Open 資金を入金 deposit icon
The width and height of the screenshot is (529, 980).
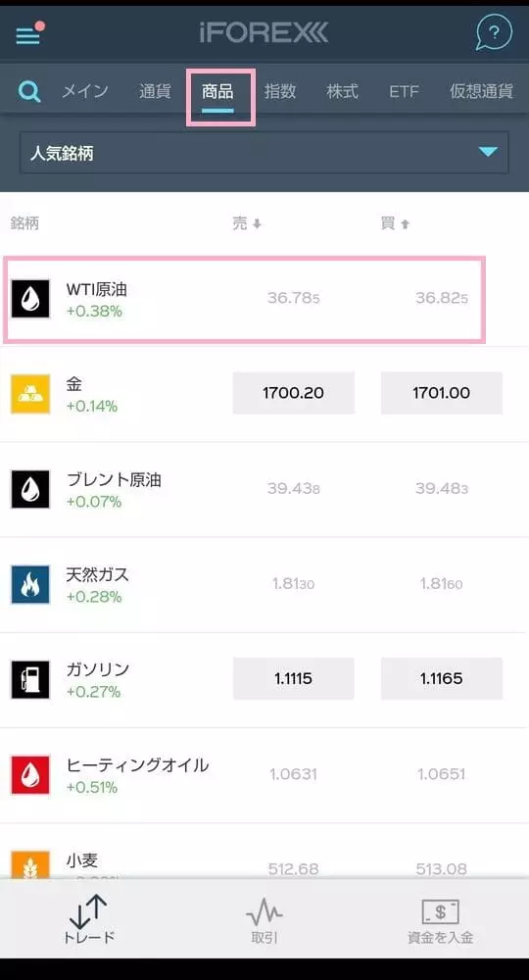pyautogui.click(x=440, y=921)
